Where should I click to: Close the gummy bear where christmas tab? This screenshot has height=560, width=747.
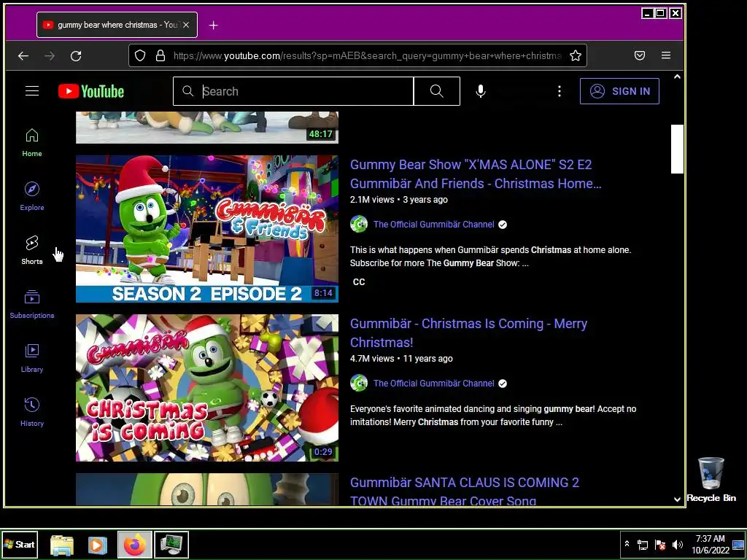(x=186, y=25)
